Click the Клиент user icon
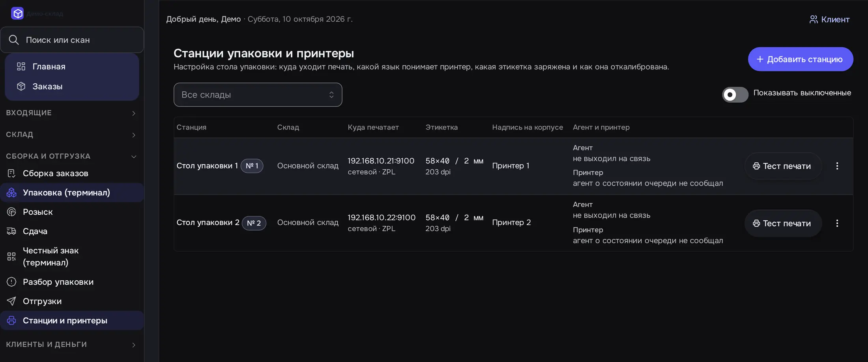Viewport: 868px width, 362px height. [x=814, y=19]
